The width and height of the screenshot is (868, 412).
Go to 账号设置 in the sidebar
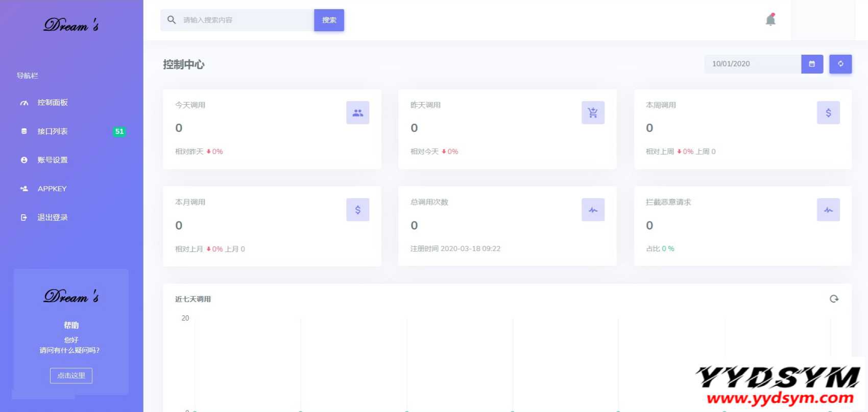(x=52, y=160)
